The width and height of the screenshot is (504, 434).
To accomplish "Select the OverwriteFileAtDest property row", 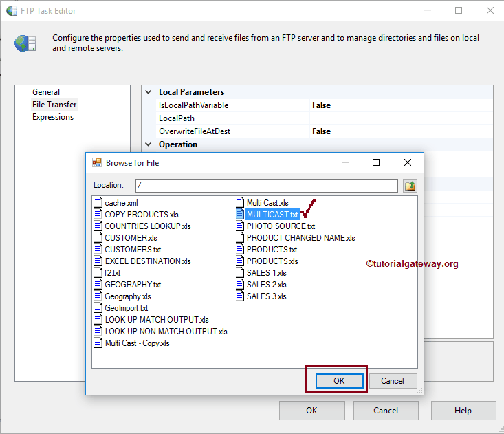I will (x=325, y=131).
